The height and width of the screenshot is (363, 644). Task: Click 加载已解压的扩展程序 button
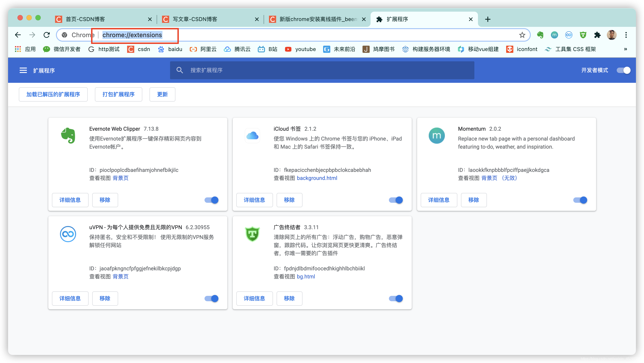pyautogui.click(x=53, y=94)
